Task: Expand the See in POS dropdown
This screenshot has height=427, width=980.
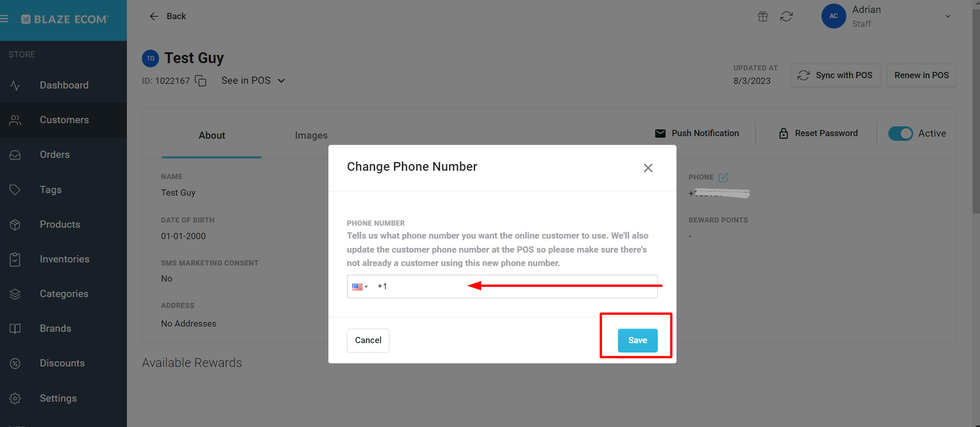Action: 253,81
